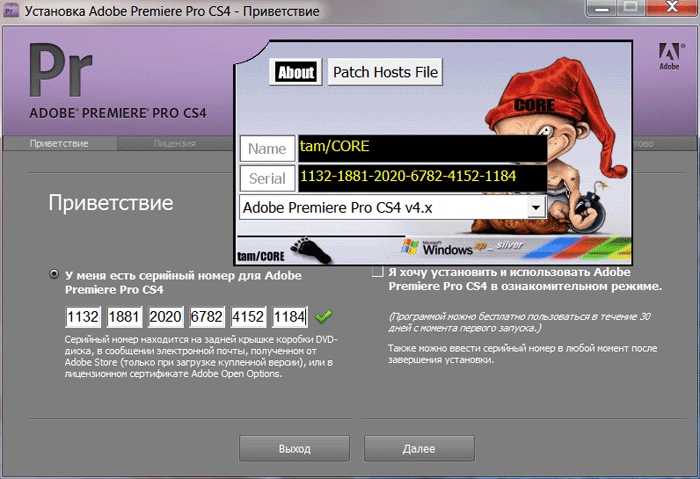Maximize the installer window
The height and width of the screenshot is (479, 700).
631,8
